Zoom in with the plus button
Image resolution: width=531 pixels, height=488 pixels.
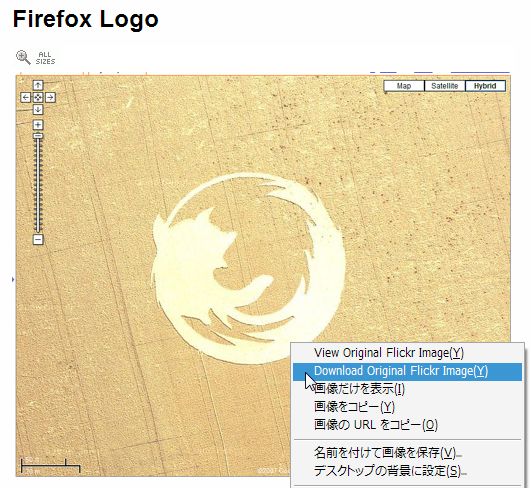click(x=38, y=125)
